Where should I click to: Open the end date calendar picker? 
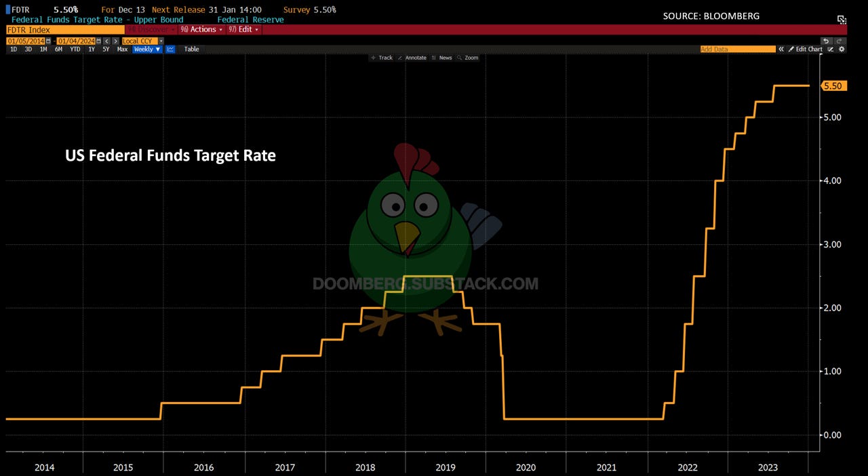(x=98, y=41)
